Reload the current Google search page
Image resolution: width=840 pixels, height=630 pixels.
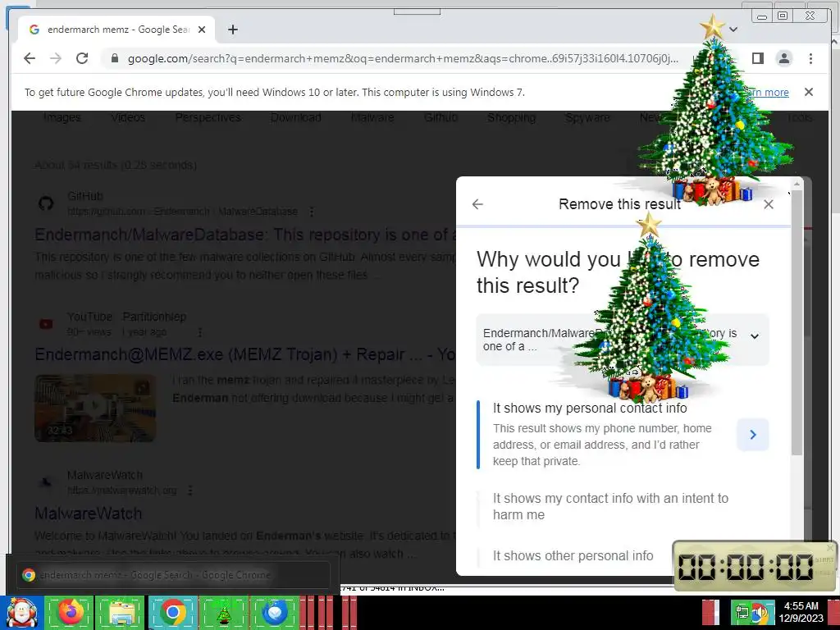tap(82, 58)
